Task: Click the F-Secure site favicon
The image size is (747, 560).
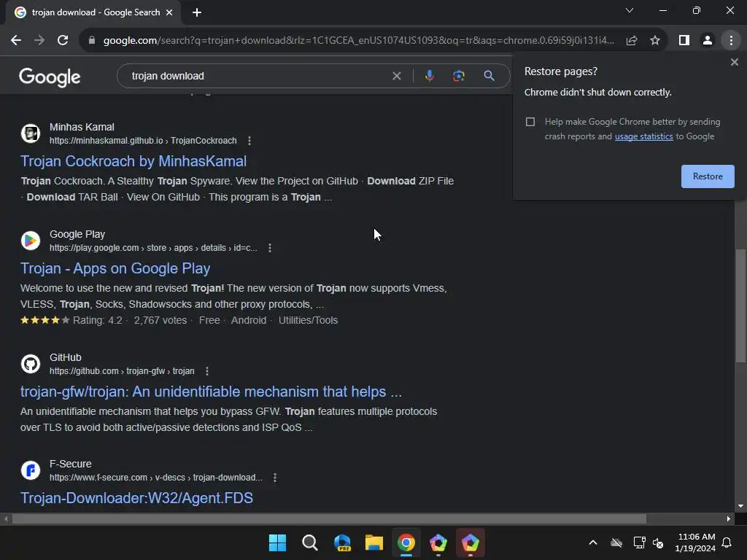Action: (x=31, y=470)
